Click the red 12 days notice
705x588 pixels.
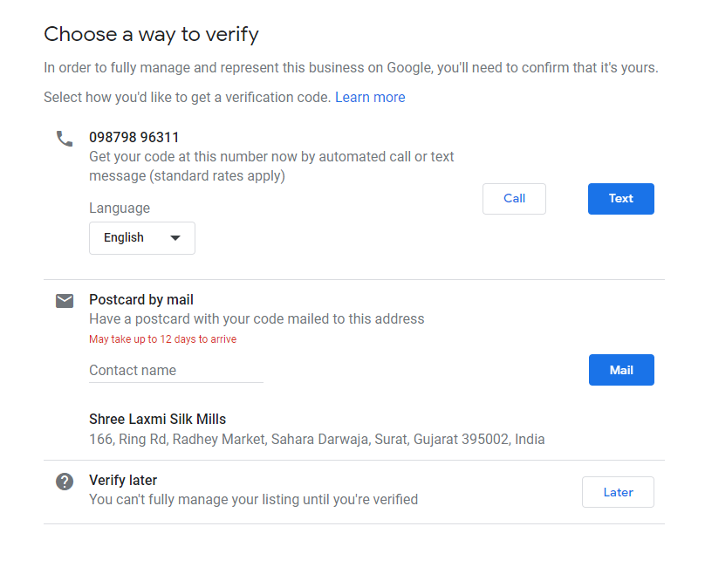(x=162, y=339)
